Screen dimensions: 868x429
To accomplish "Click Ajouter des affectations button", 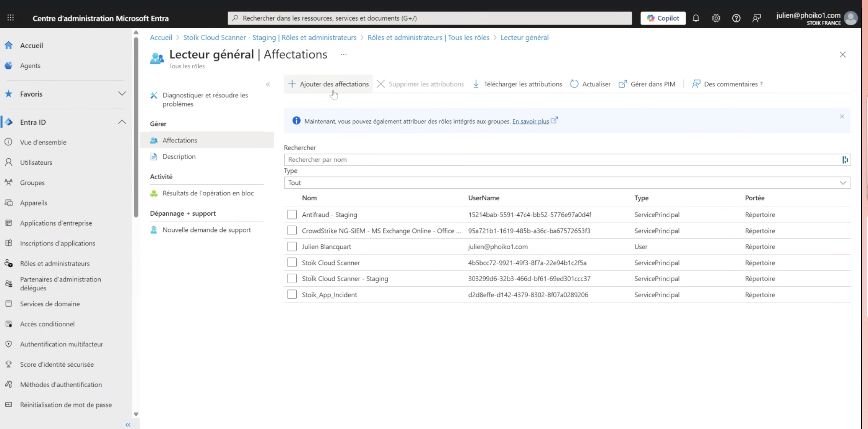I will coord(328,84).
